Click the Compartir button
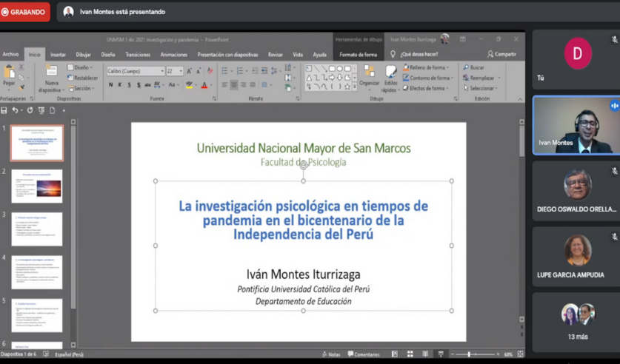The image size is (620, 364). click(501, 54)
